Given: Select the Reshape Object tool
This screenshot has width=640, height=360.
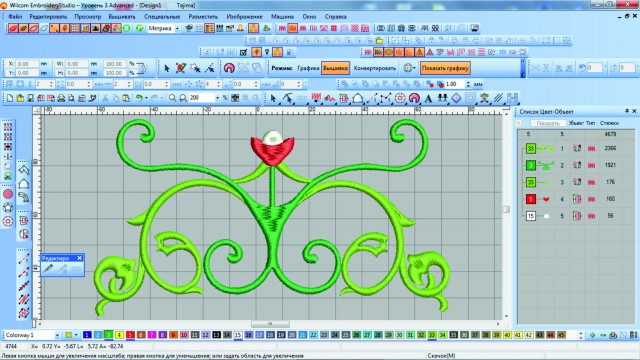Looking at the screenshot, I should point(288,98).
